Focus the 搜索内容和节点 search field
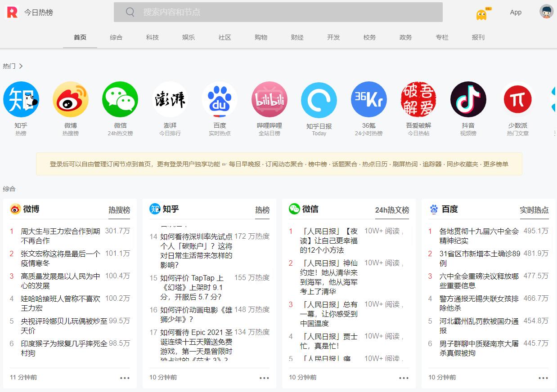557x392 pixels. tap(278, 12)
